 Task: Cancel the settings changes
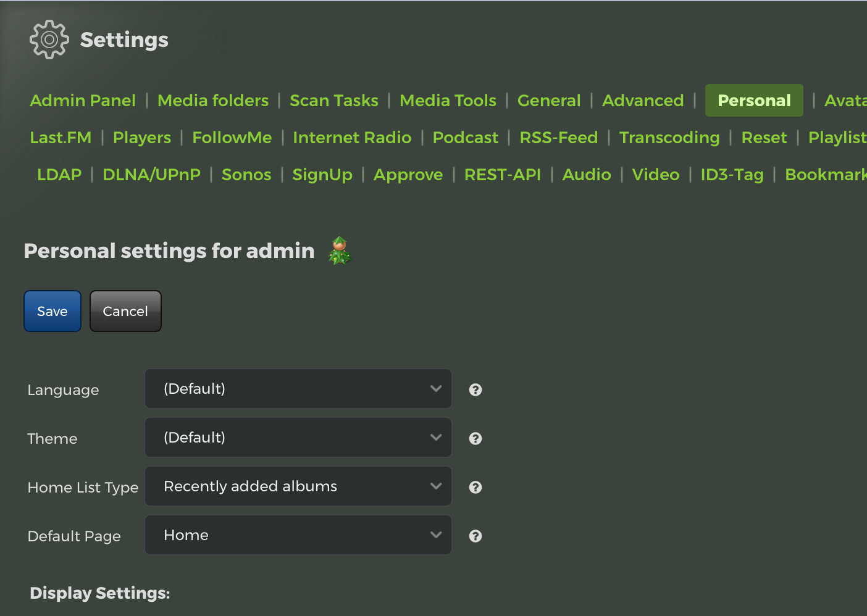(x=125, y=311)
